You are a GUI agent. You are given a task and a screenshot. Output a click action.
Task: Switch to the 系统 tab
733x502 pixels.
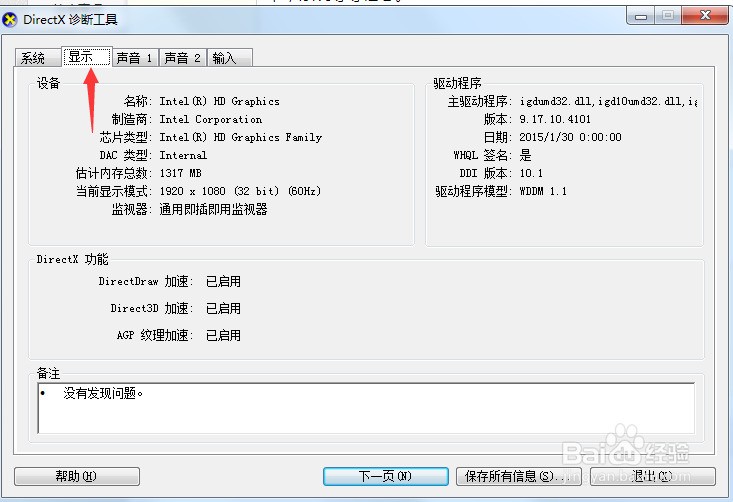pos(38,58)
